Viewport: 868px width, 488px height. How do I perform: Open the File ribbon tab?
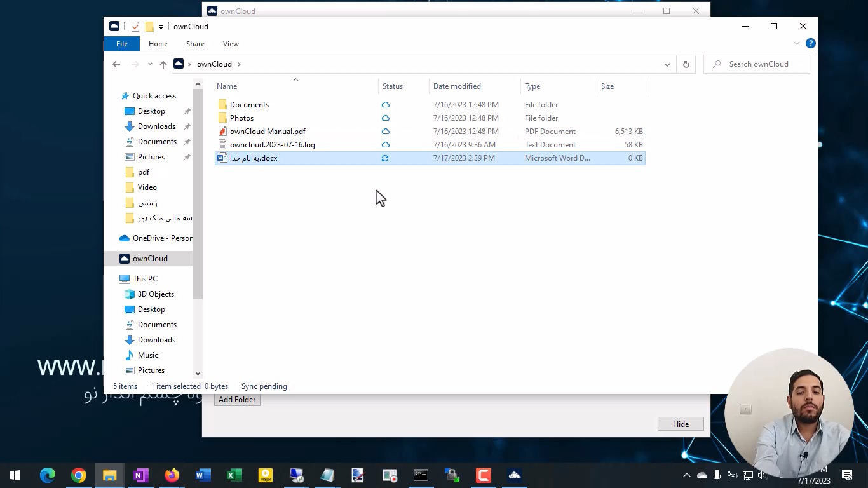pos(122,44)
